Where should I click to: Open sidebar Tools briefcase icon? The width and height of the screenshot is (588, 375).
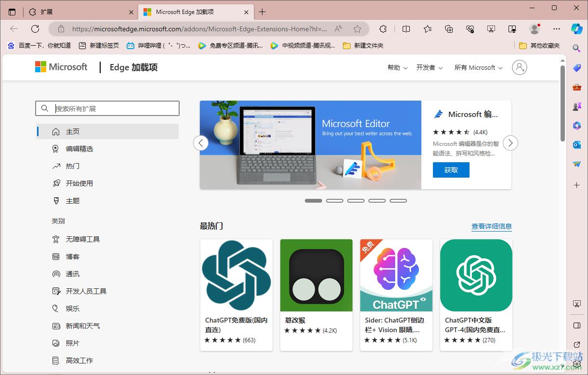pos(577,87)
